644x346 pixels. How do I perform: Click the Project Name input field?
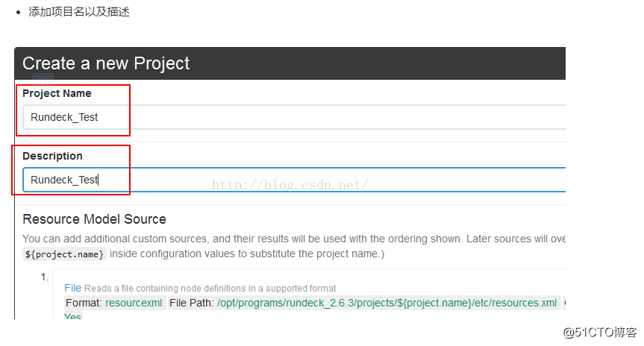pyautogui.click(x=294, y=117)
